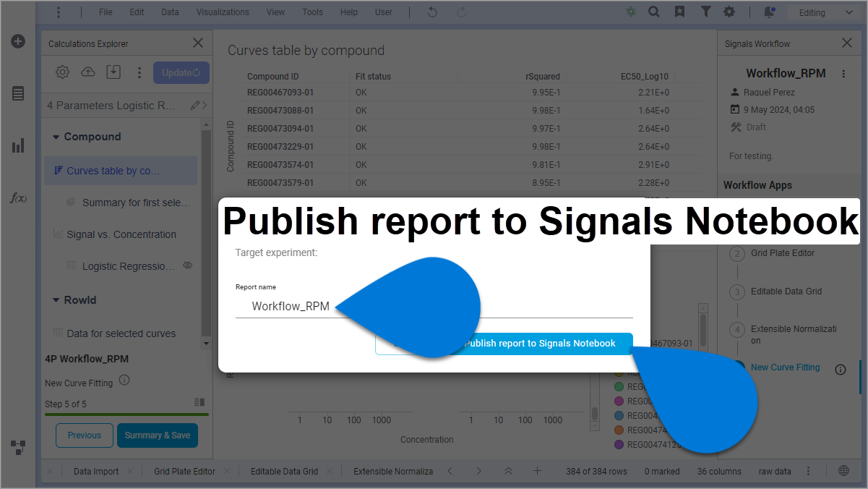Open the notifications bell icon

coord(769,12)
